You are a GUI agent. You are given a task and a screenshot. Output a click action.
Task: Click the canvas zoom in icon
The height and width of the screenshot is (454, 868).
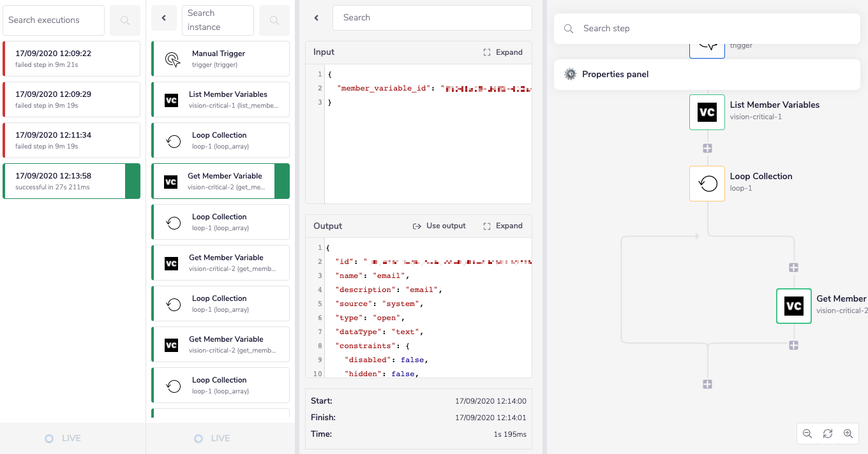click(848, 434)
